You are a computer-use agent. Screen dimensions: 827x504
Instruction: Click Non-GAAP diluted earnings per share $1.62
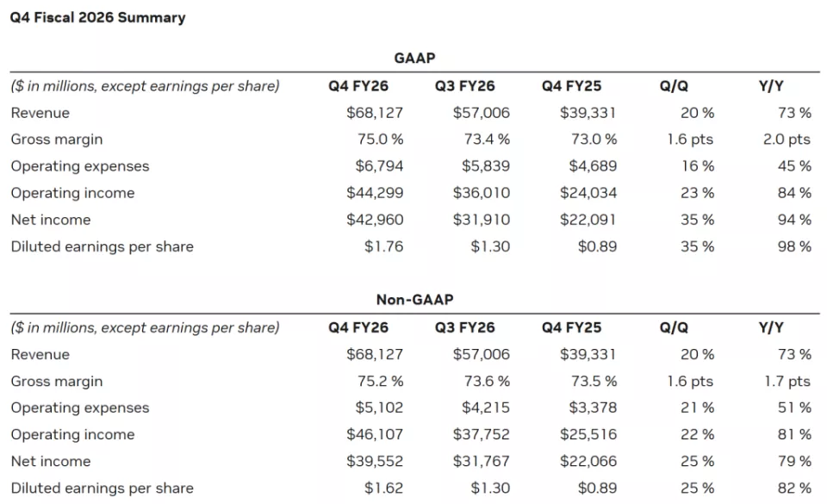tap(383, 488)
